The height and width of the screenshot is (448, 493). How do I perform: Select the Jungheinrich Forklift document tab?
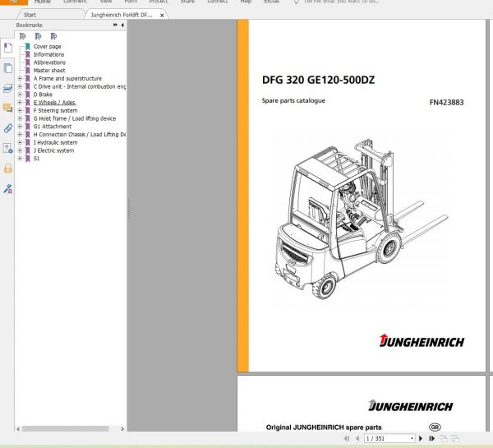pos(122,15)
